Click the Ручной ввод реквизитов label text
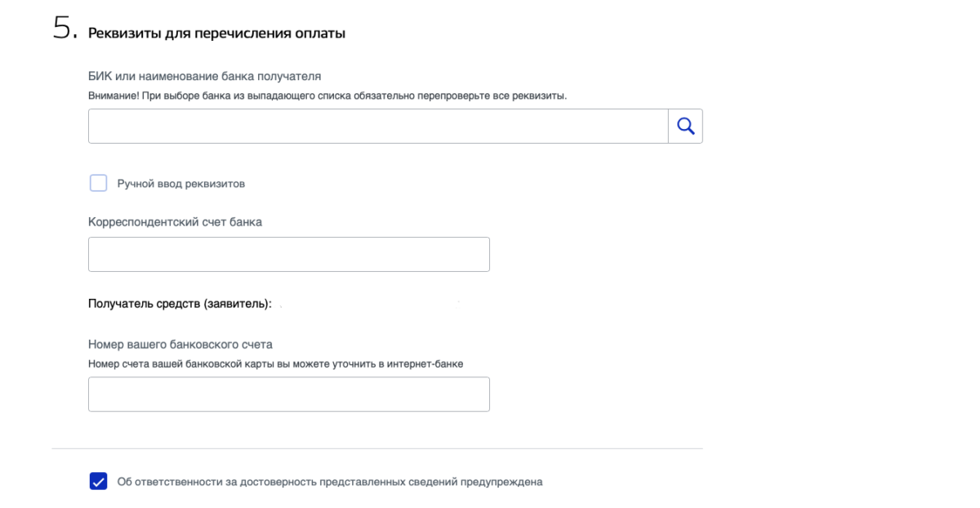Image resolution: width=980 pixels, height=508 pixels. click(x=180, y=184)
